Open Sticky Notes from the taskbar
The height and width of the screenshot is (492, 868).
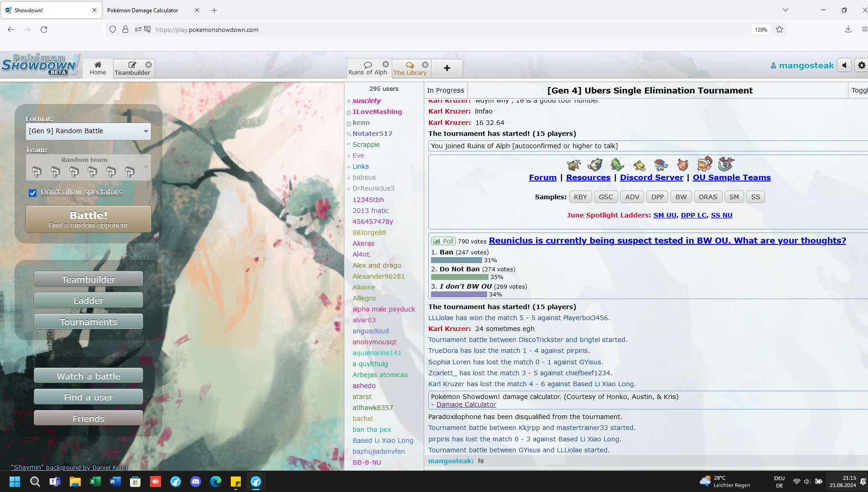coord(236,482)
